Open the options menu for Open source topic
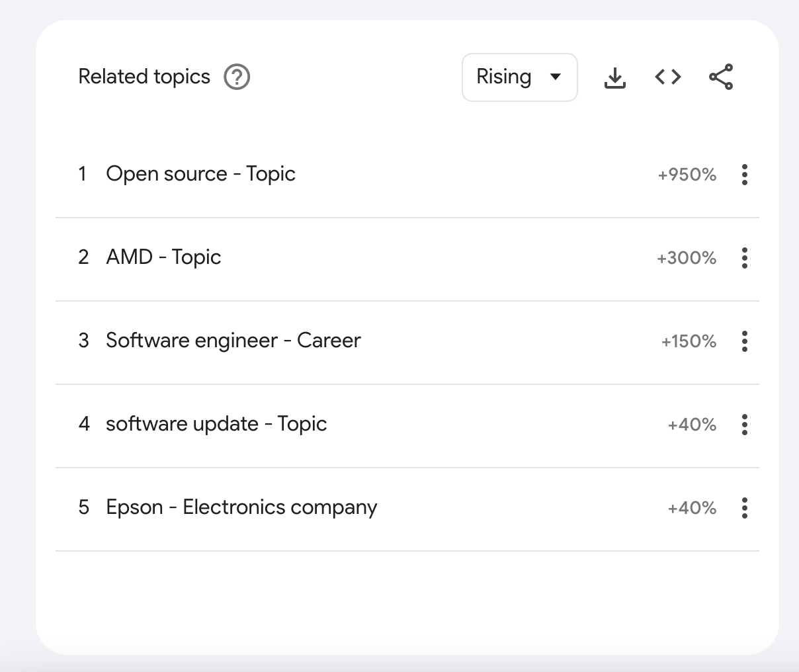 click(744, 175)
